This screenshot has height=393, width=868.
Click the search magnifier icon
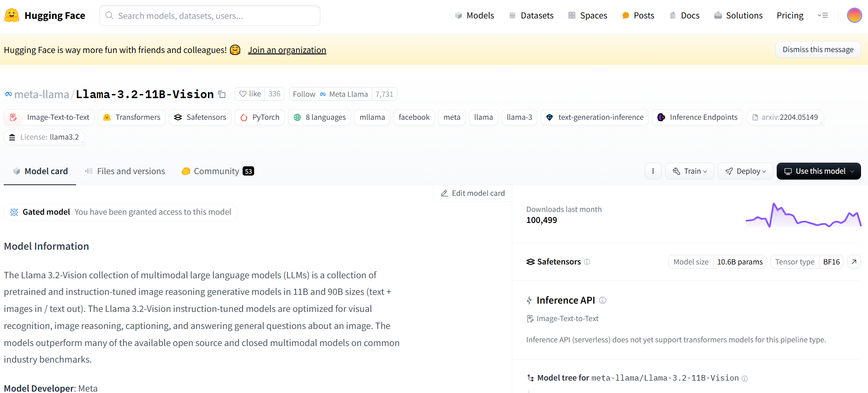coord(109,16)
